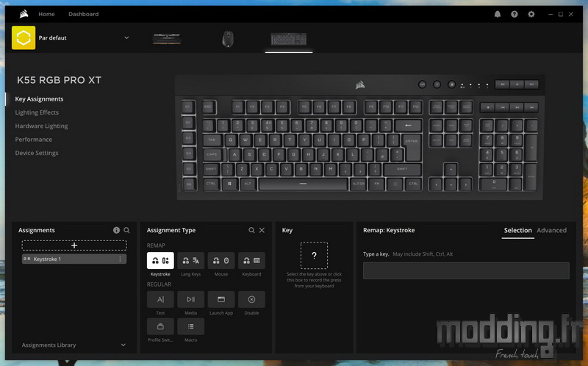Search in the Assignments panel
The image size is (588, 366).
pyautogui.click(x=126, y=230)
